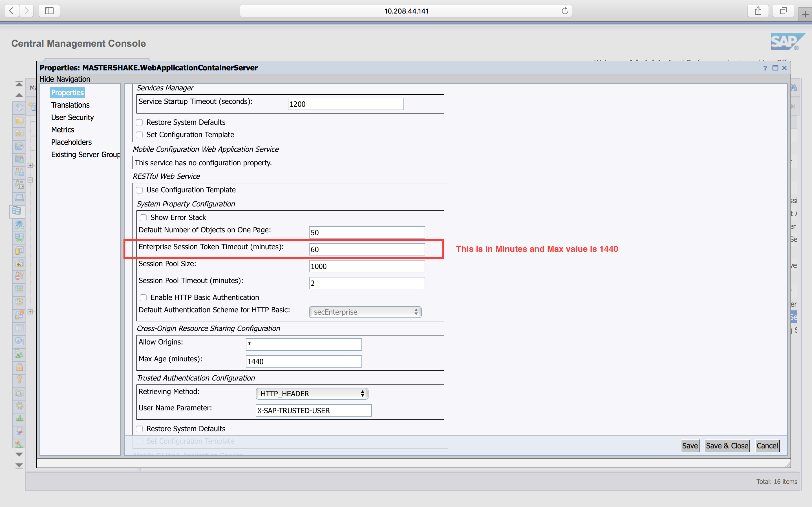Click the Enterprise Session Token Timeout field

tap(367, 250)
